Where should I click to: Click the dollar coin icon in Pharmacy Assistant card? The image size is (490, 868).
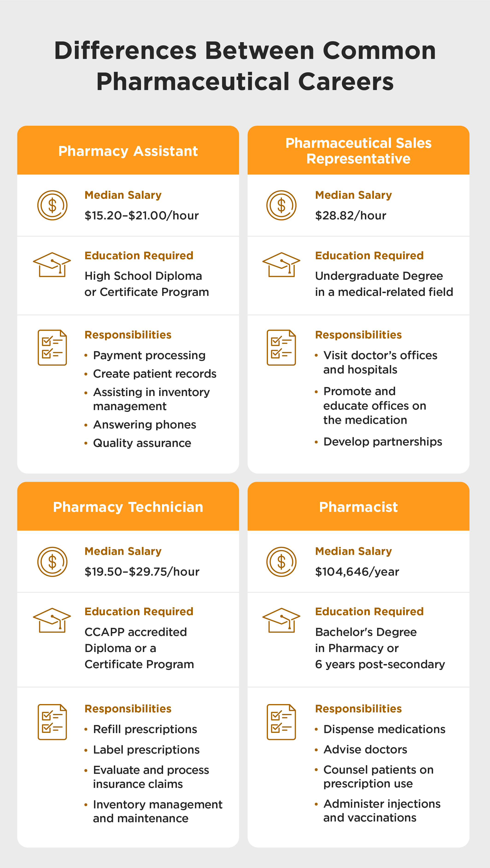pos(52,205)
